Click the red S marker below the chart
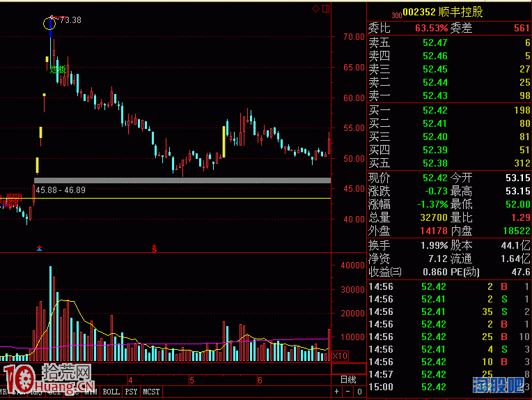 click(x=154, y=248)
